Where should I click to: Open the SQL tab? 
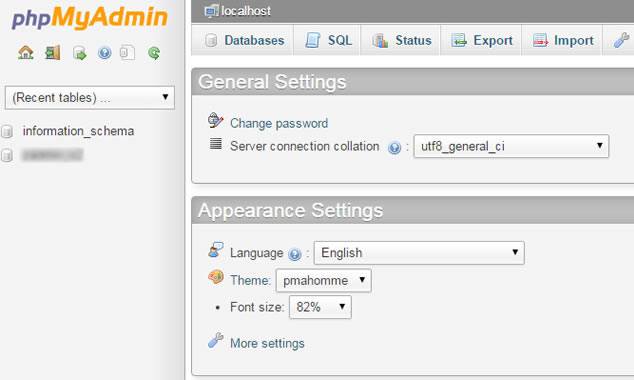click(328, 40)
